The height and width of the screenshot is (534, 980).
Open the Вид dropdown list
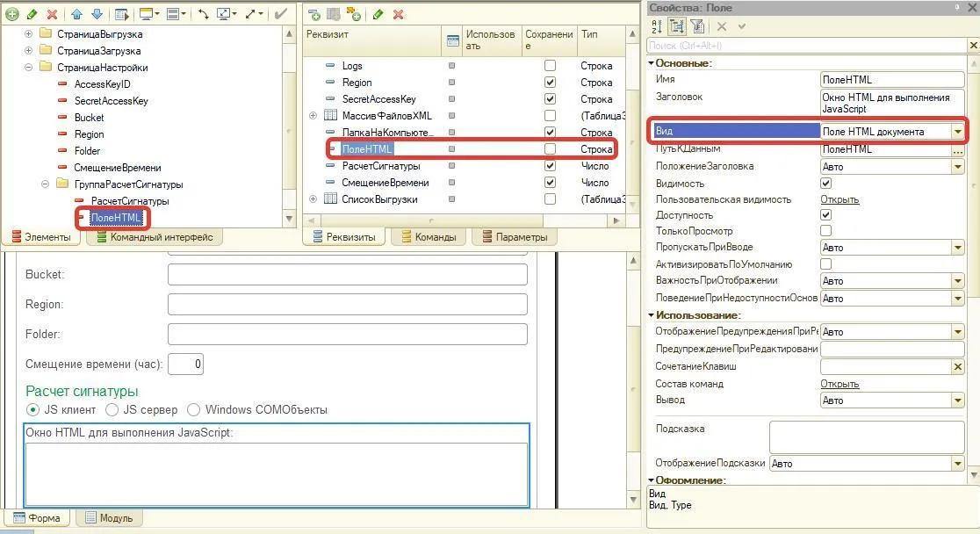point(957,132)
